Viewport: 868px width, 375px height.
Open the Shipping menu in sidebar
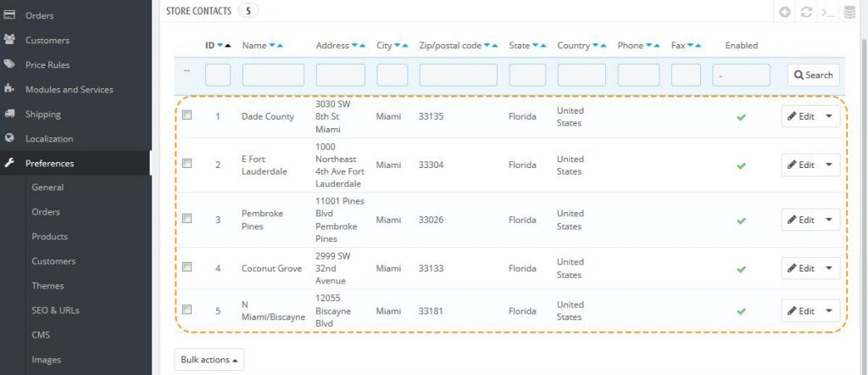[43, 114]
